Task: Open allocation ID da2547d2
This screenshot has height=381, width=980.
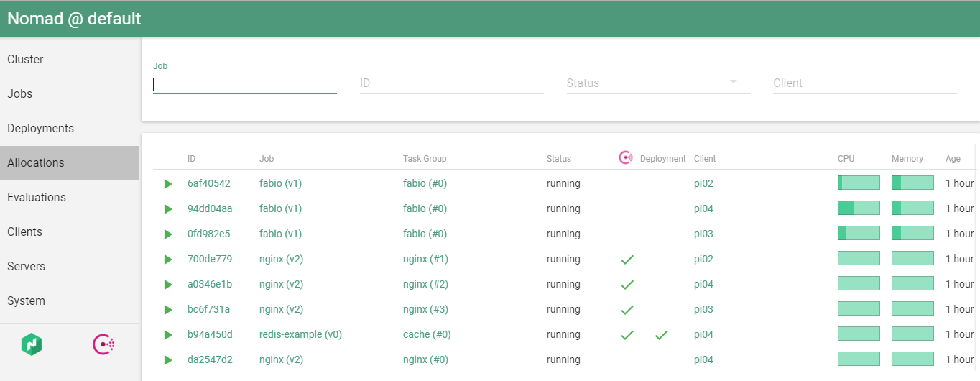Action: click(x=210, y=359)
